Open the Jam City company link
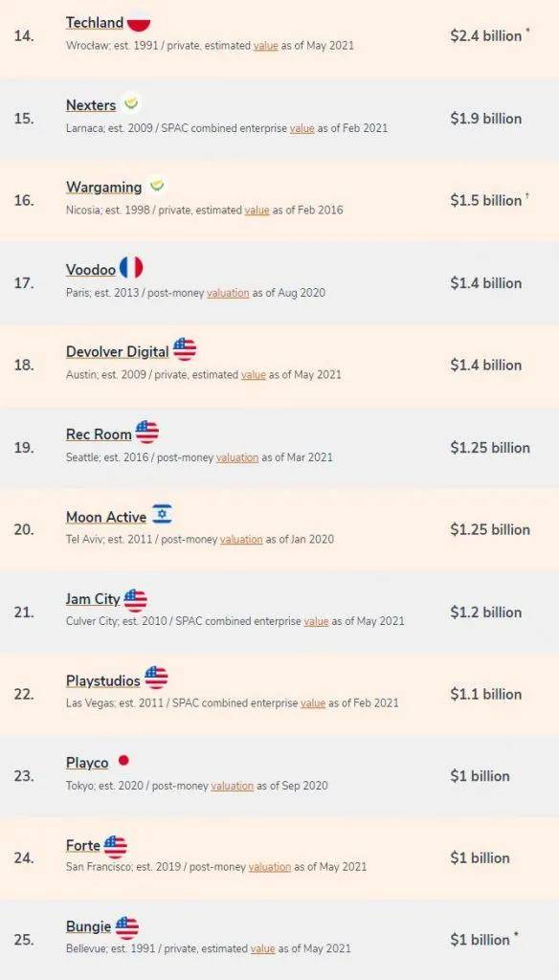 click(93, 599)
